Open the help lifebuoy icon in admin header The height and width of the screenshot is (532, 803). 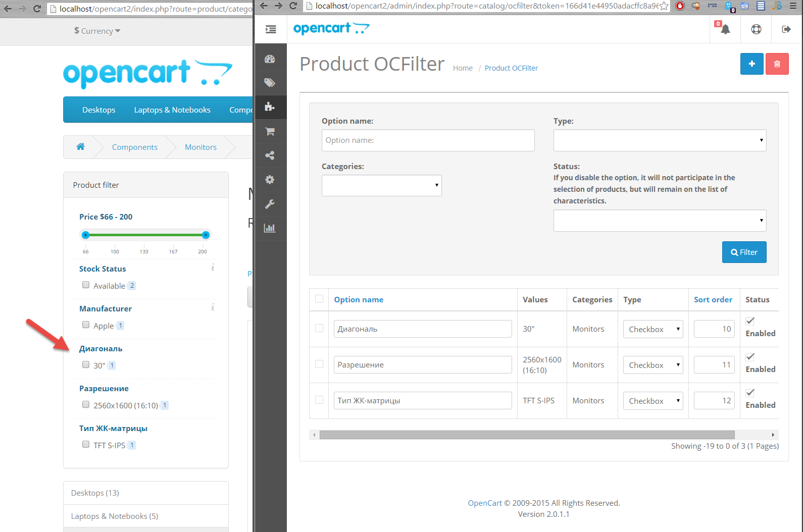(756, 29)
